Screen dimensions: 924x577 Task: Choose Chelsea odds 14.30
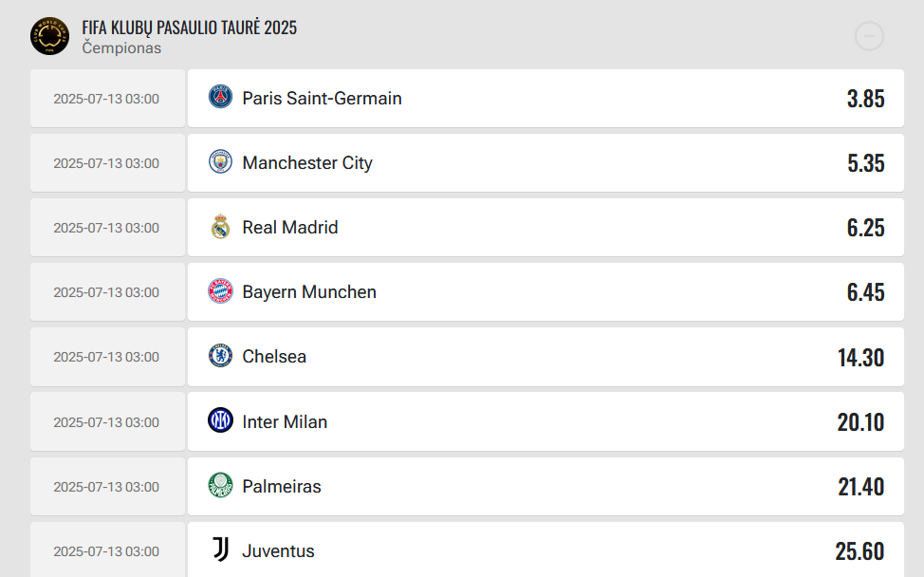coord(861,358)
